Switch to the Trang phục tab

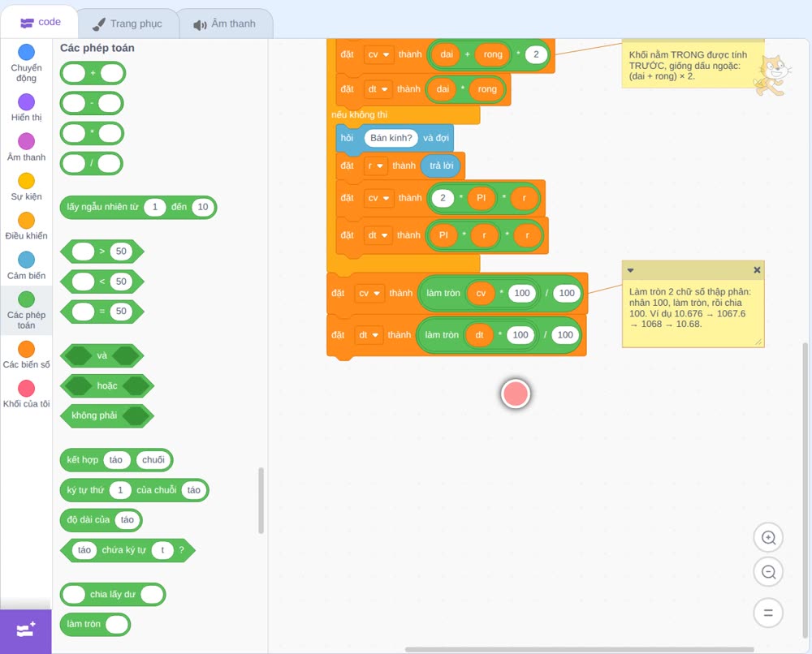click(x=127, y=24)
